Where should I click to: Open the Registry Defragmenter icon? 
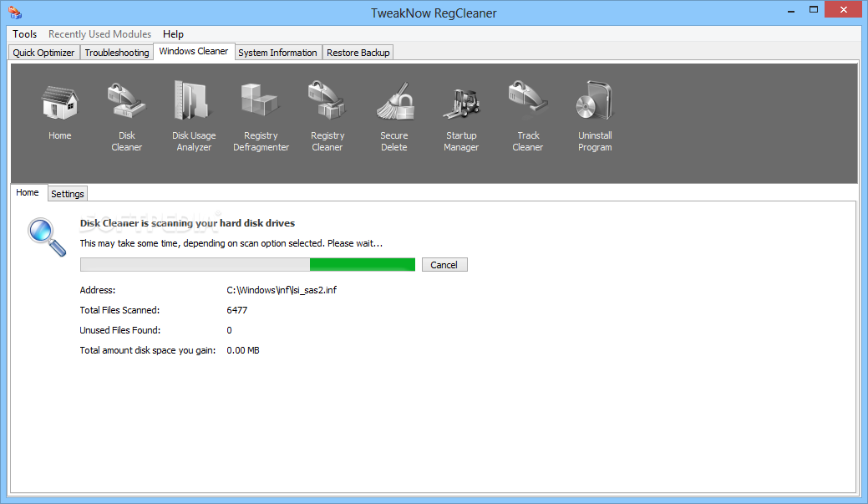[260, 100]
